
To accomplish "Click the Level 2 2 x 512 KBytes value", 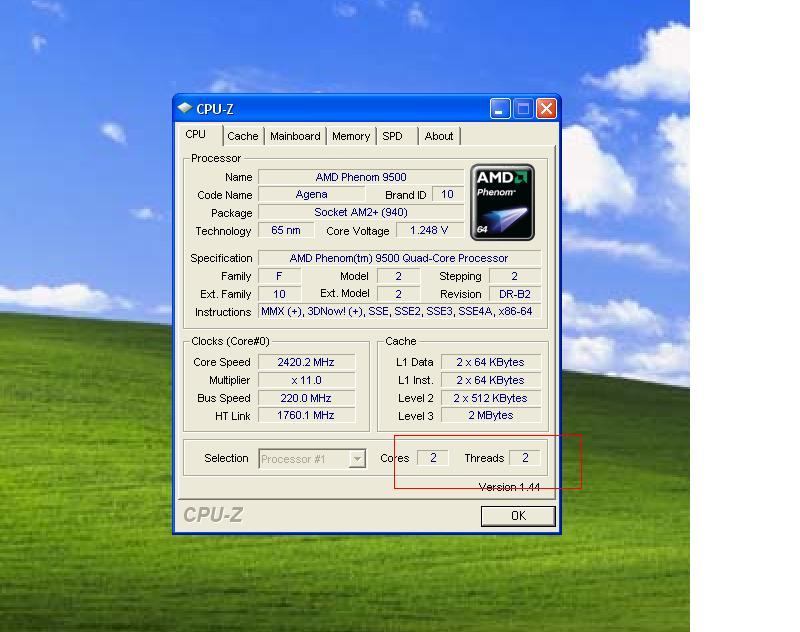I will pyautogui.click(x=490, y=398).
